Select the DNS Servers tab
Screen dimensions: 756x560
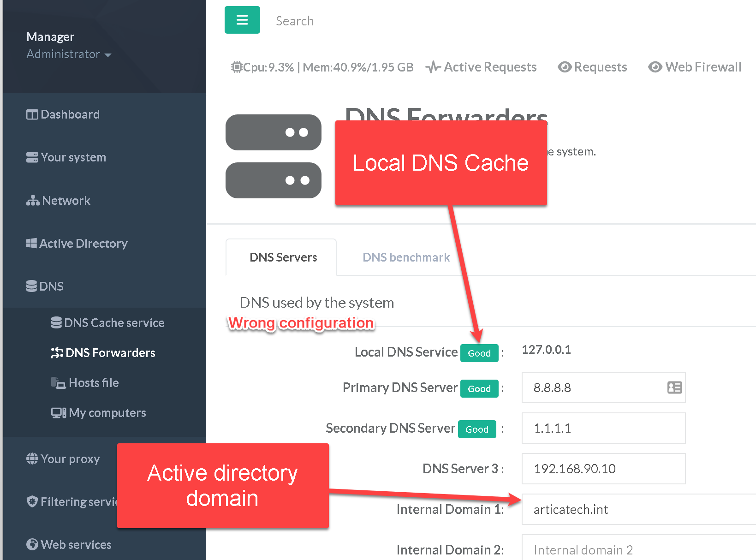[283, 257]
